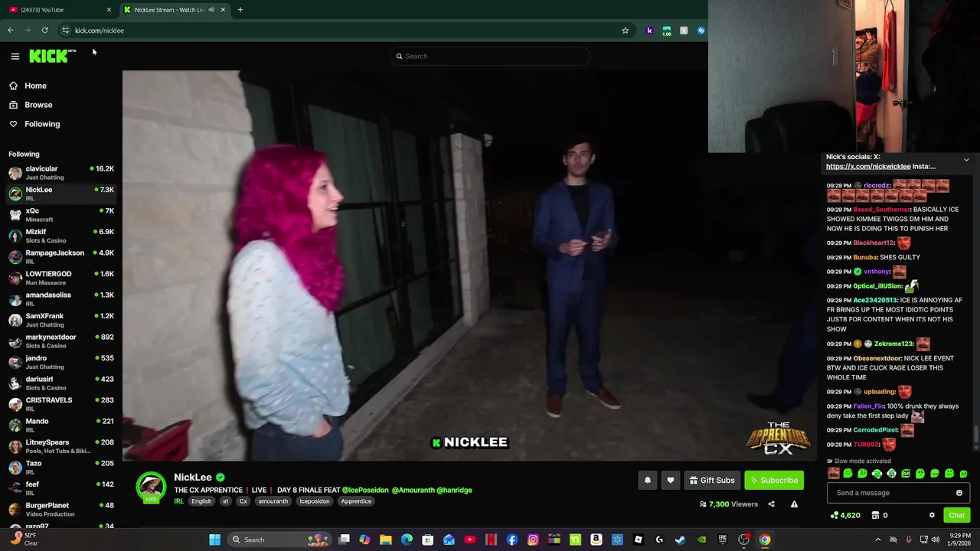The image size is (980, 551).
Task: Open emoji picker in chat input
Action: click(959, 493)
